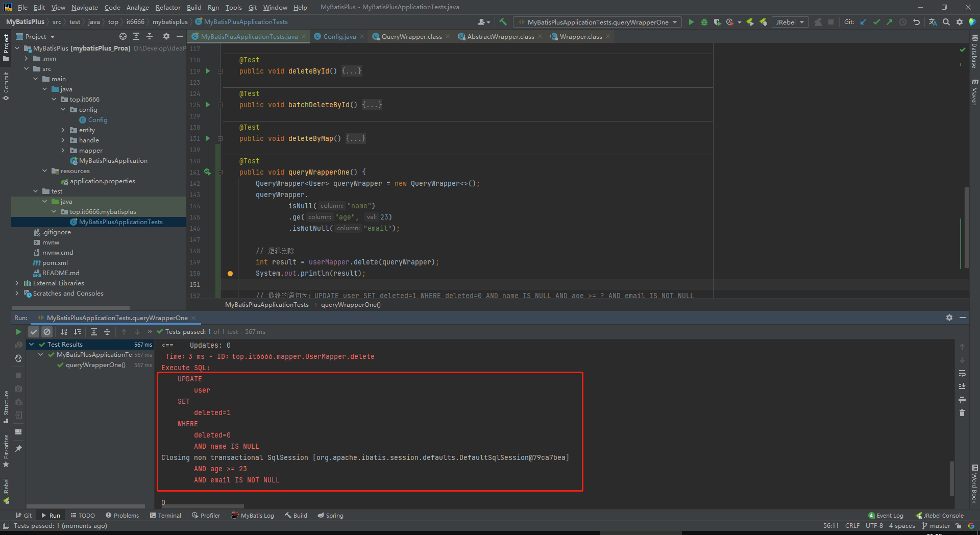Open the JRebel dropdown in toolbar

tap(790, 22)
